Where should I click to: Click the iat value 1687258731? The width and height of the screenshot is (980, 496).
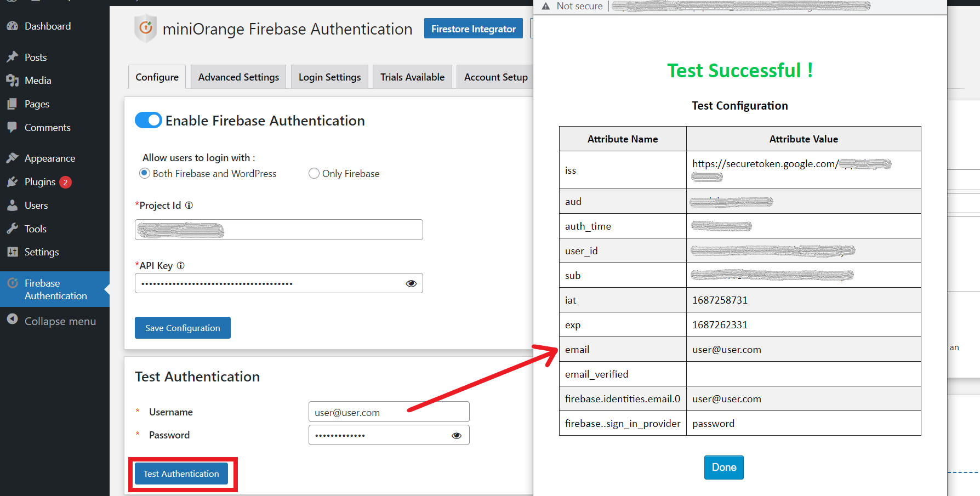pos(720,300)
